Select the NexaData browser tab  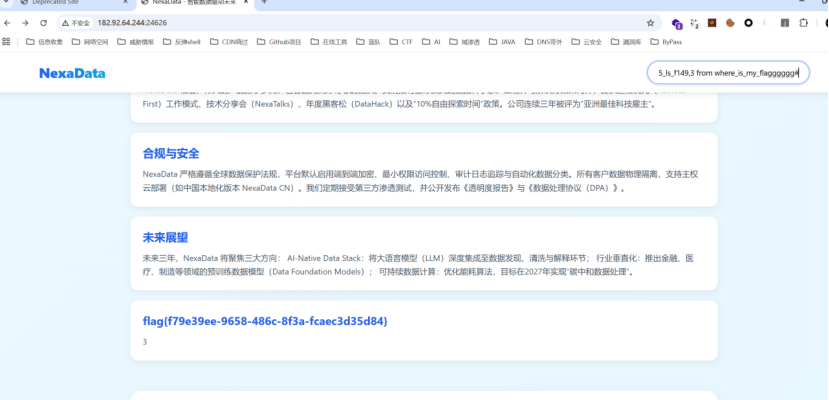click(190, 4)
